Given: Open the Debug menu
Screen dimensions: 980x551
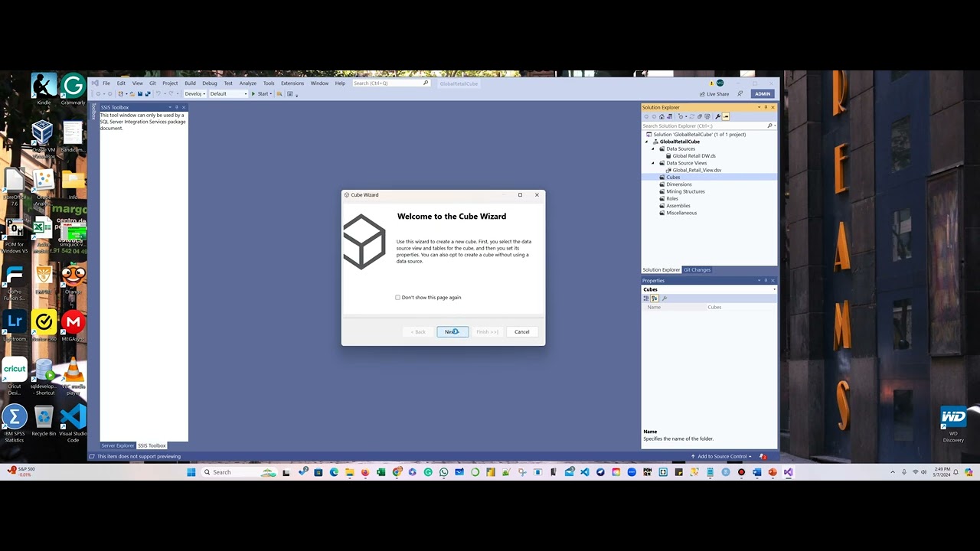Looking at the screenshot, I should pyautogui.click(x=210, y=83).
